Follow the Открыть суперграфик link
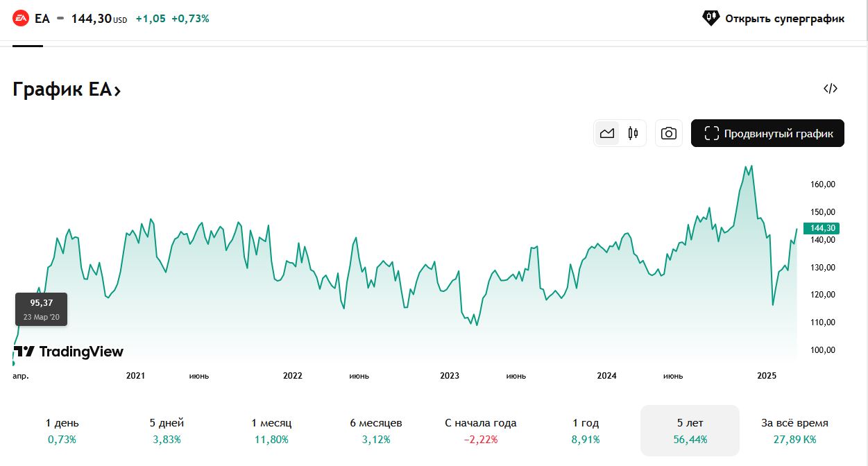This screenshot has width=868, height=466. pos(774,19)
